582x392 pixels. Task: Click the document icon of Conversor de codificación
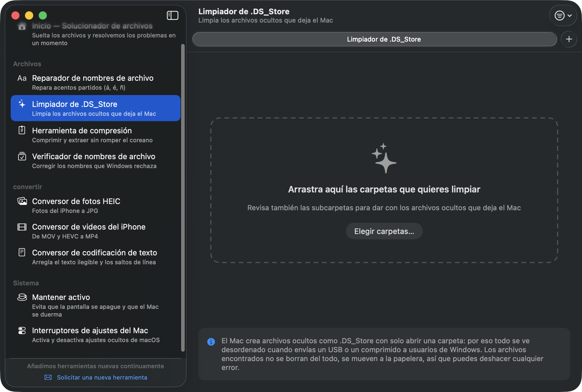[x=22, y=252]
